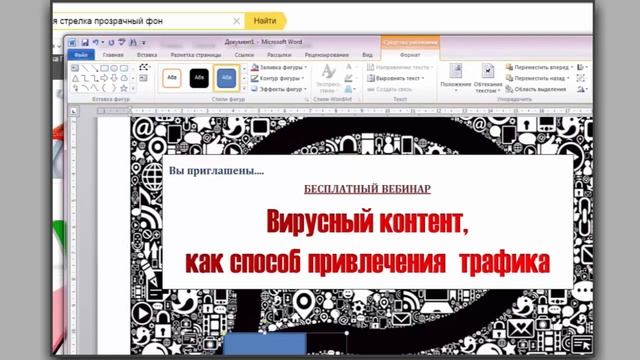Click the Rotate objects icon
The width and height of the screenshot is (640, 360).
pos(582,89)
